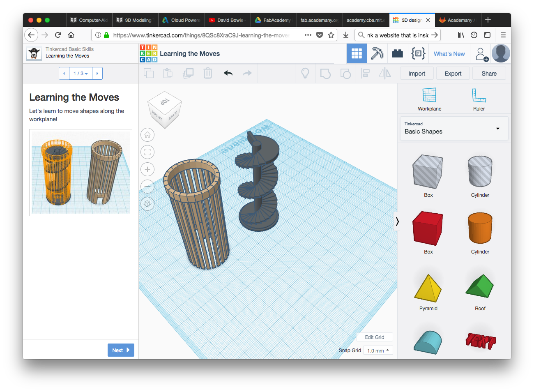Click the Mirror/Flip tool icon
534x392 pixels.
[385, 74]
